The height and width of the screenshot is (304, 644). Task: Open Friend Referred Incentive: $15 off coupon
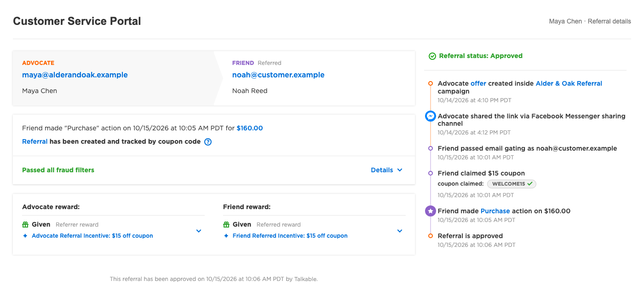(290, 236)
